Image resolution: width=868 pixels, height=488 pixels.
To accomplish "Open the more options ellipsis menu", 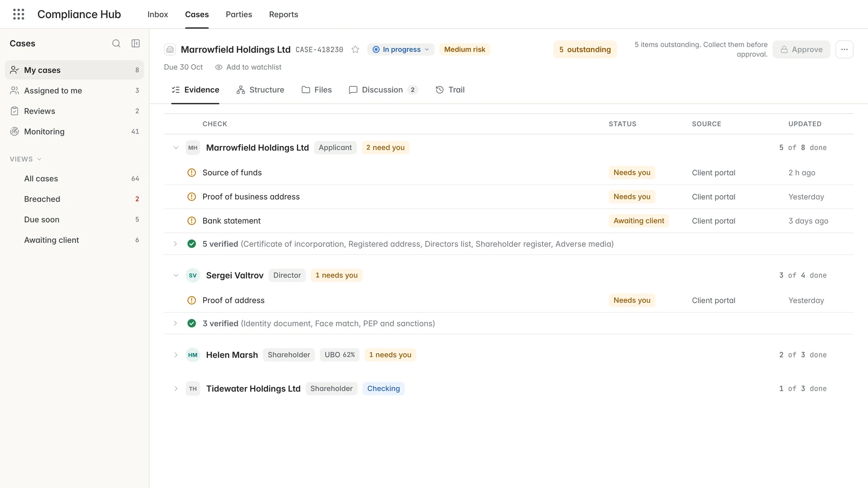I will click(844, 49).
